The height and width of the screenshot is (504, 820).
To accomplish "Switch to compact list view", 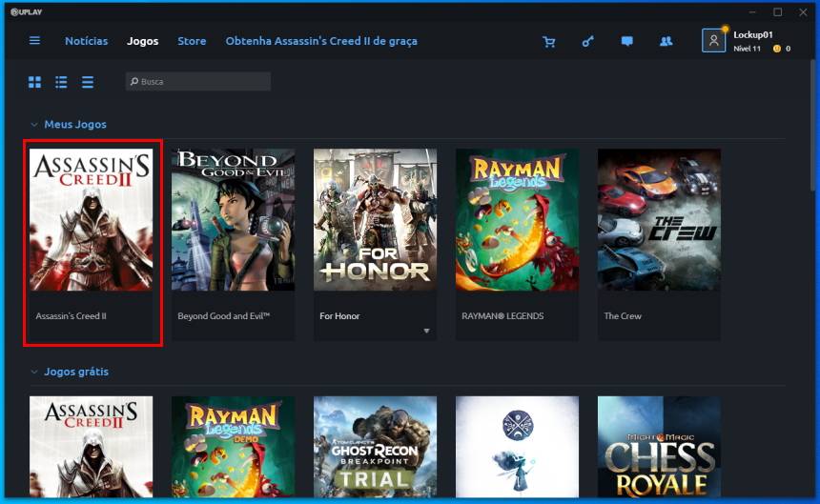I will [88, 82].
